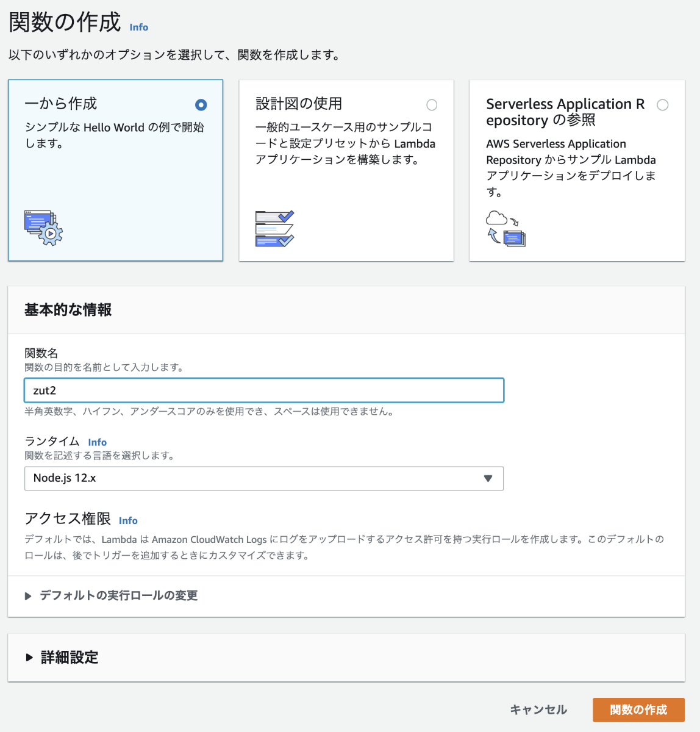Click the 一から作成 card title
Image resolution: width=700 pixels, height=732 pixels.
(x=60, y=104)
